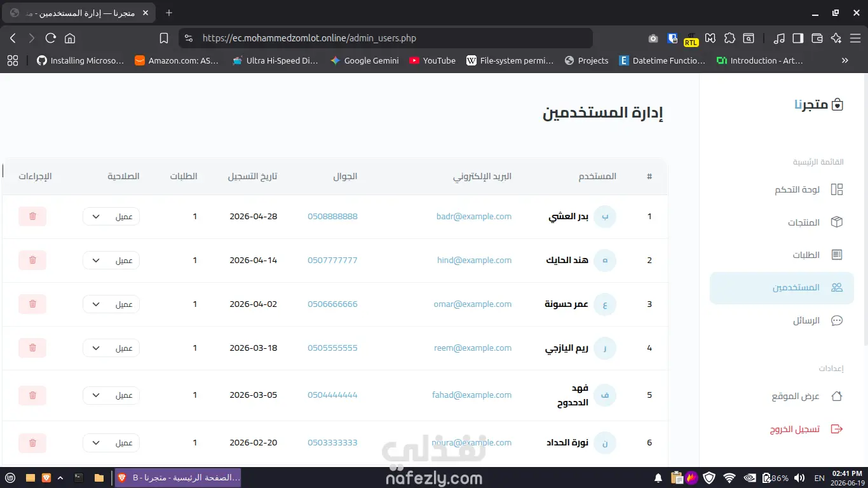This screenshot has height=488, width=868.
Task: Show more bookmarks chevron
Action: click(x=844, y=61)
